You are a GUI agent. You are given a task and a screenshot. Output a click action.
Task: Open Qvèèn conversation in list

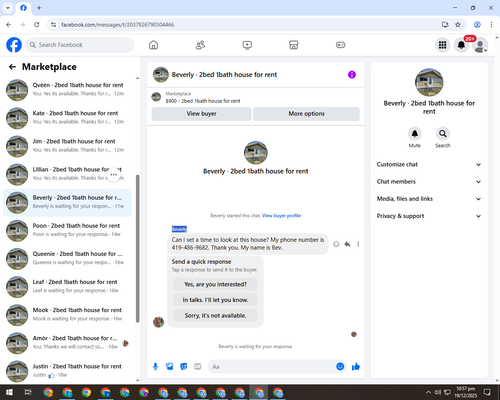pos(68,90)
